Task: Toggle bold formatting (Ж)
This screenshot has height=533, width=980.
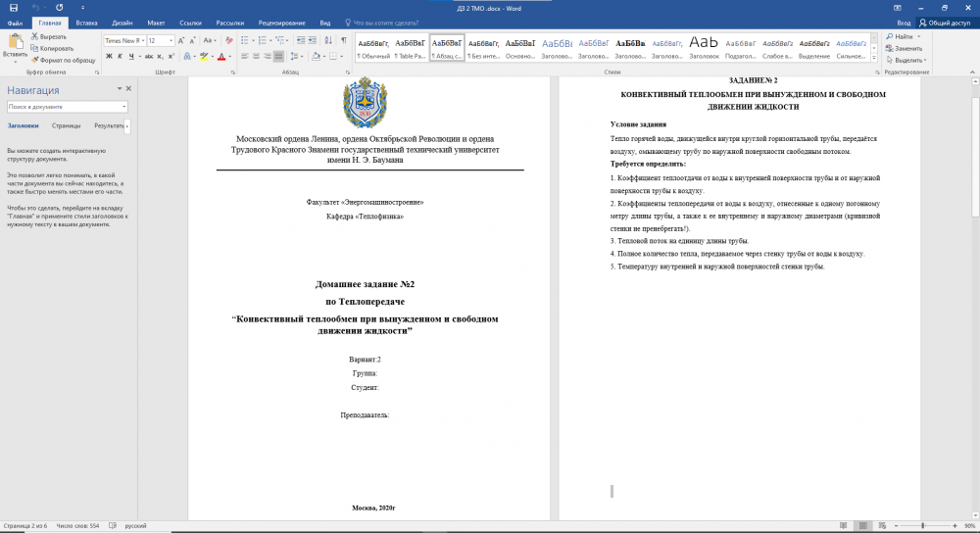Action: (108, 57)
